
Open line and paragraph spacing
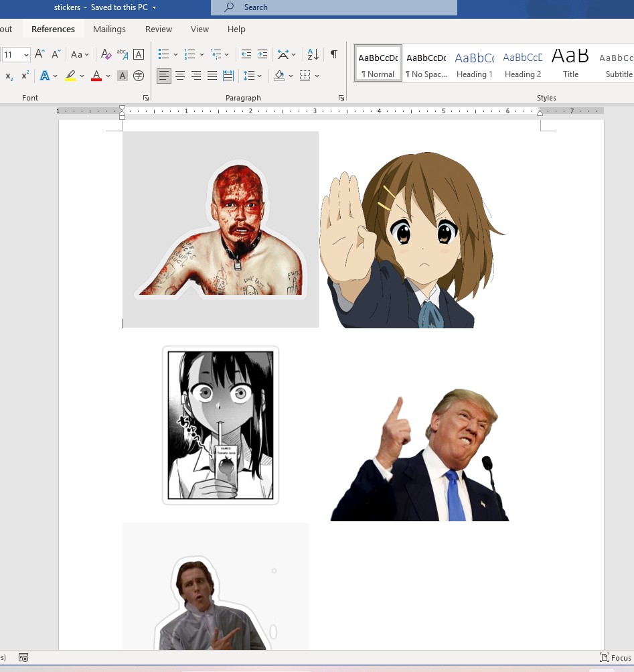tap(249, 76)
